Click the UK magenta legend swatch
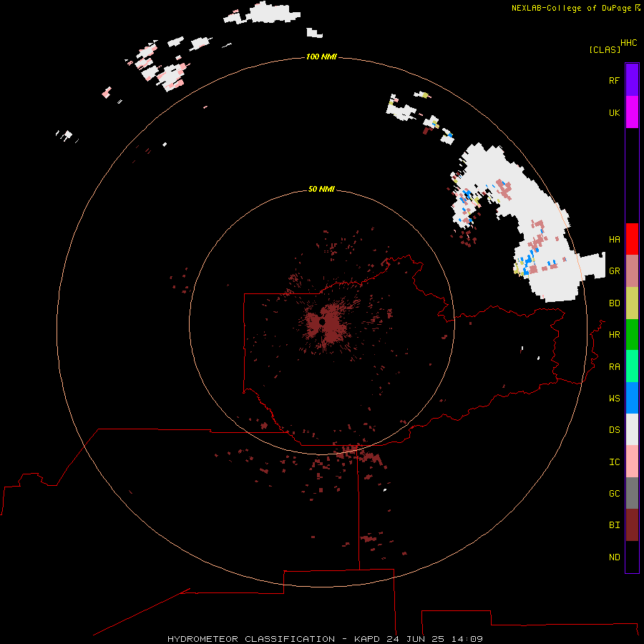Image resolution: width=644 pixels, height=644 pixels. (x=632, y=112)
